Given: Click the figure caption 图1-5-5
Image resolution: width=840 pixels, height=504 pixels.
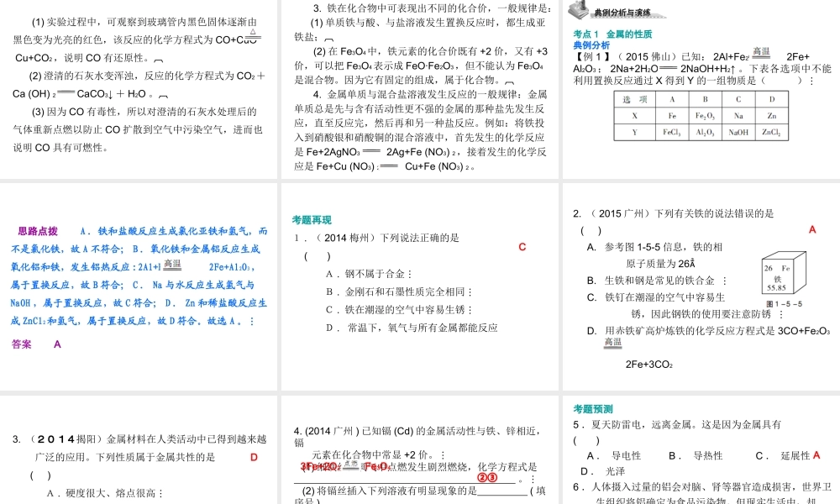Looking at the screenshot, I should tap(785, 304).
